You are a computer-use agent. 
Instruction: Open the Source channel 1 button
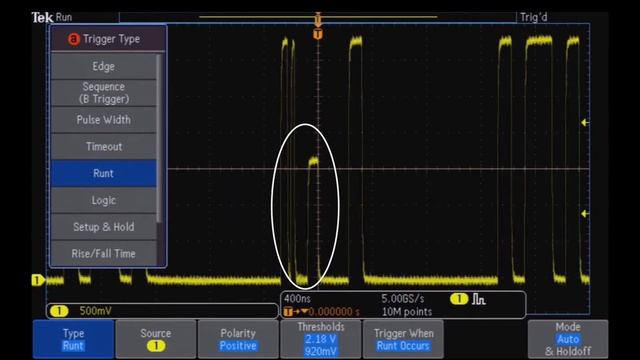(x=156, y=339)
